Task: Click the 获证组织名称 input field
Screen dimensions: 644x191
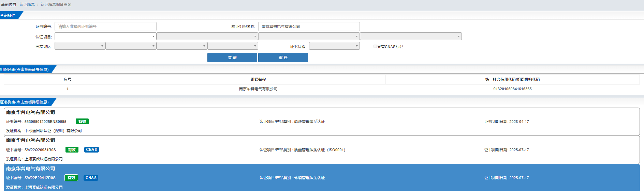Action: pyautogui.click(x=309, y=27)
